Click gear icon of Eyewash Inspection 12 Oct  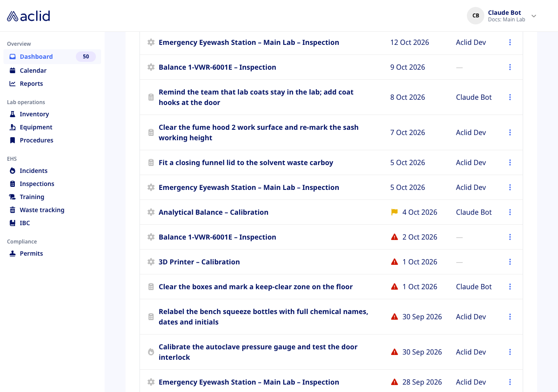pos(151,42)
